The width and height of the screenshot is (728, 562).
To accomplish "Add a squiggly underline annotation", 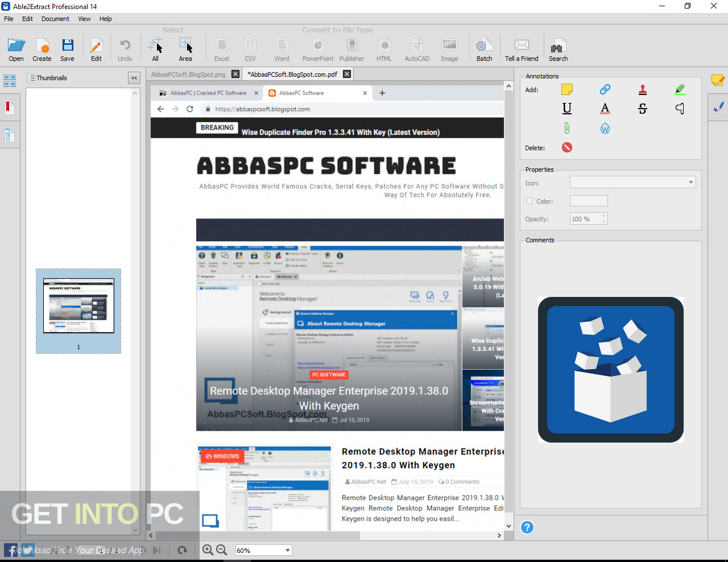I will pyautogui.click(x=605, y=109).
